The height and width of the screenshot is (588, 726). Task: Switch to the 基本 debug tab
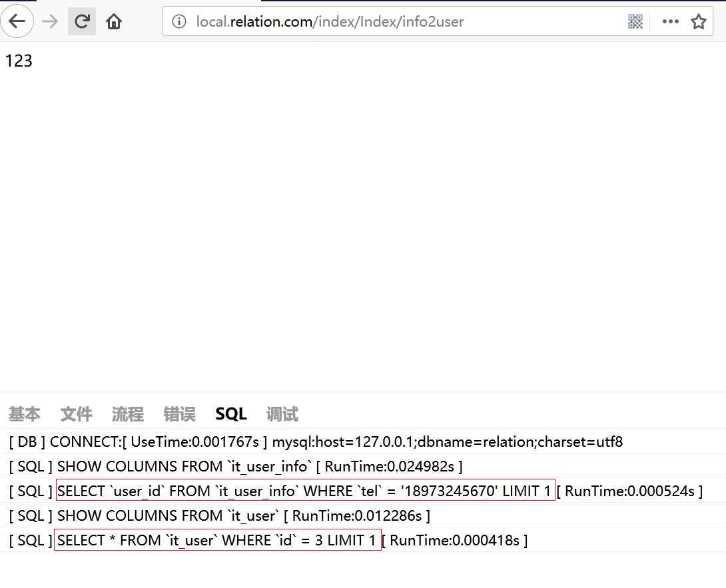tap(25, 414)
